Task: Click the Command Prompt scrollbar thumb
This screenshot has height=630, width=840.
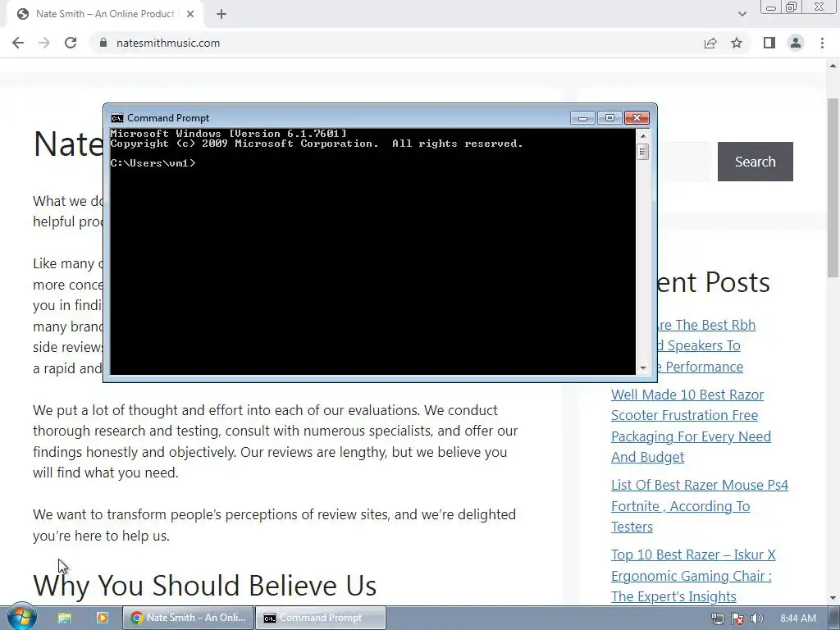Action: 643,152
